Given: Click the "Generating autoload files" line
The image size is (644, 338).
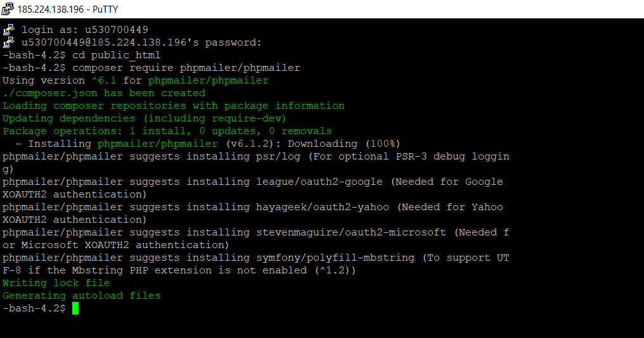Looking at the screenshot, I should (x=82, y=296).
